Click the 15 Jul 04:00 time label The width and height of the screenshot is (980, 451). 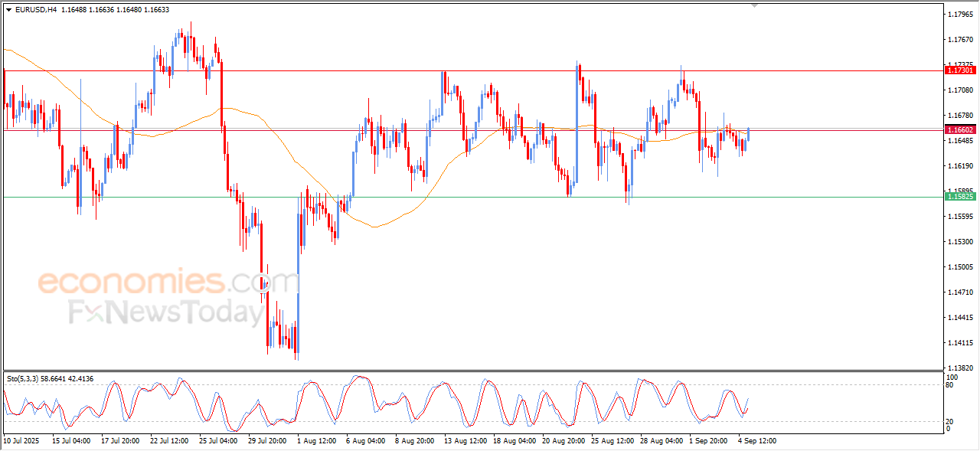71,441
